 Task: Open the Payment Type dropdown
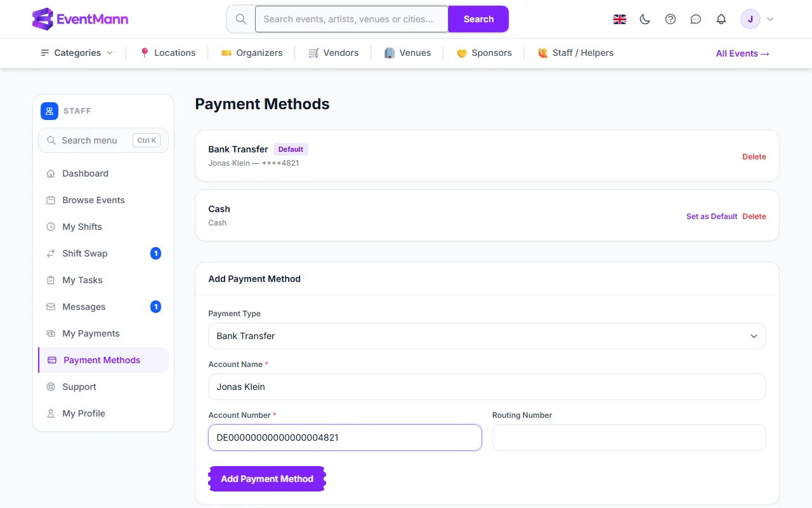(487, 336)
